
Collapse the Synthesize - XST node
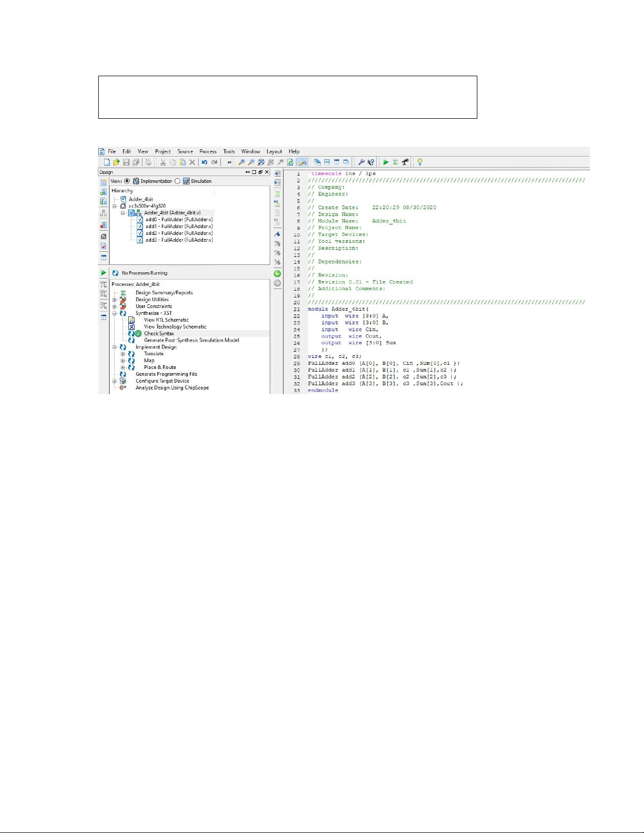coord(115,313)
